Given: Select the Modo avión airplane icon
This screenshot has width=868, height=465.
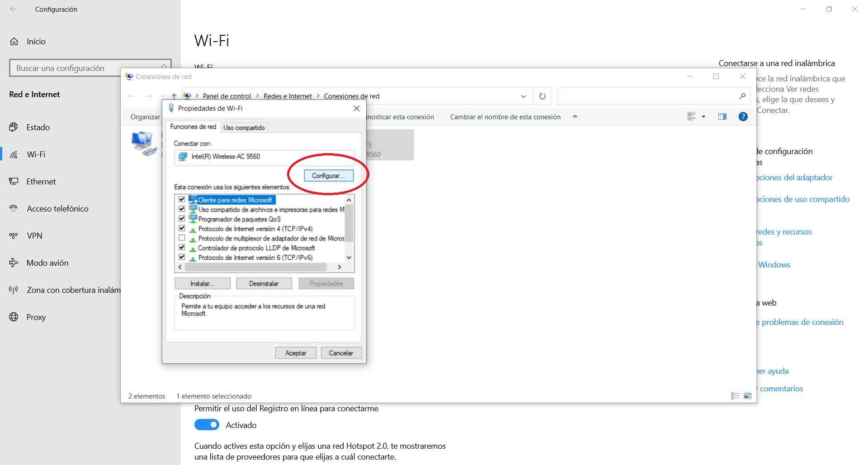Looking at the screenshot, I should coord(14,263).
